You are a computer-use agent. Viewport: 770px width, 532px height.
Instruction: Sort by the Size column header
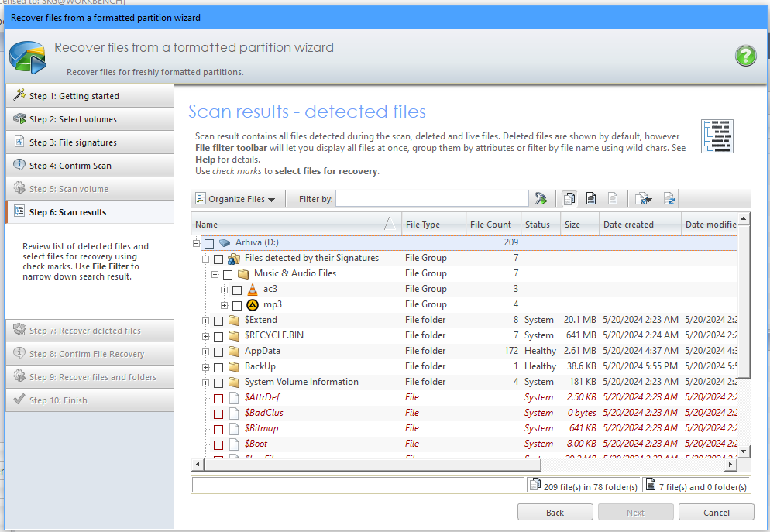pyautogui.click(x=579, y=225)
